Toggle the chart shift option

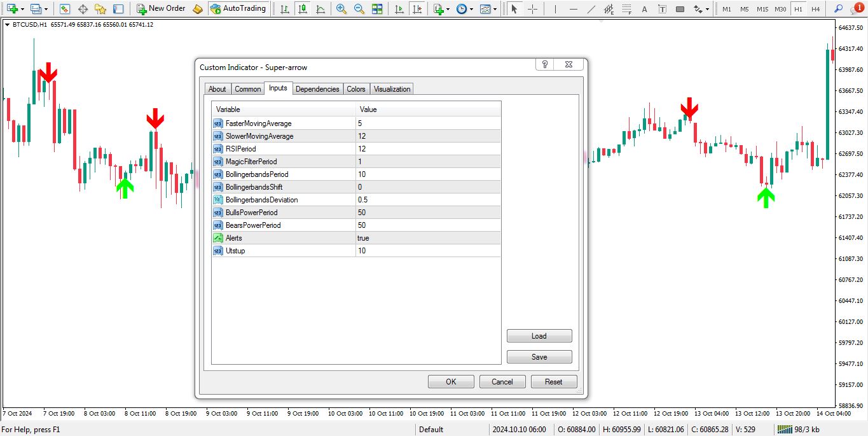pyautogui.click(x=417, y=9)
